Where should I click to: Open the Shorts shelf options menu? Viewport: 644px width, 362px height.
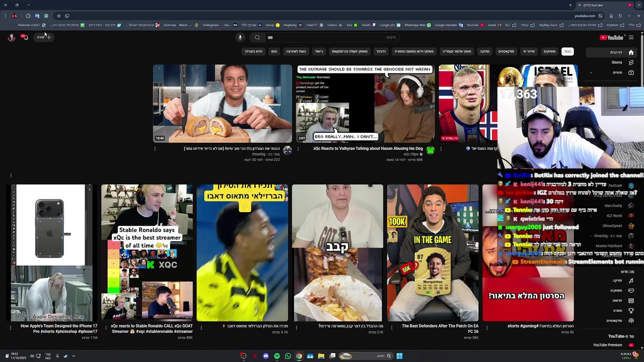tap(11, 175)
